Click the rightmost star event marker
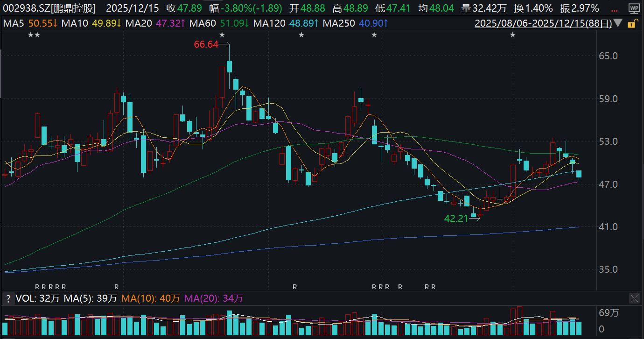 512,35
